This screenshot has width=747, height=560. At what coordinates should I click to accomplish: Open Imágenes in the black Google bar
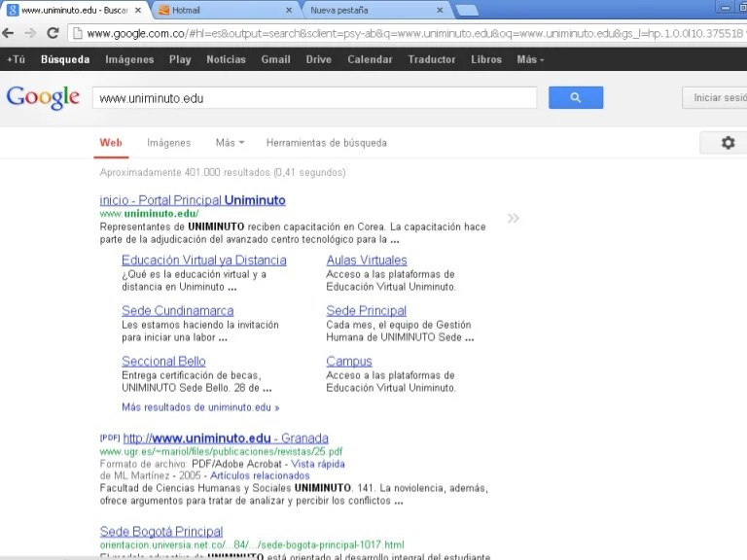pos(129,59)
